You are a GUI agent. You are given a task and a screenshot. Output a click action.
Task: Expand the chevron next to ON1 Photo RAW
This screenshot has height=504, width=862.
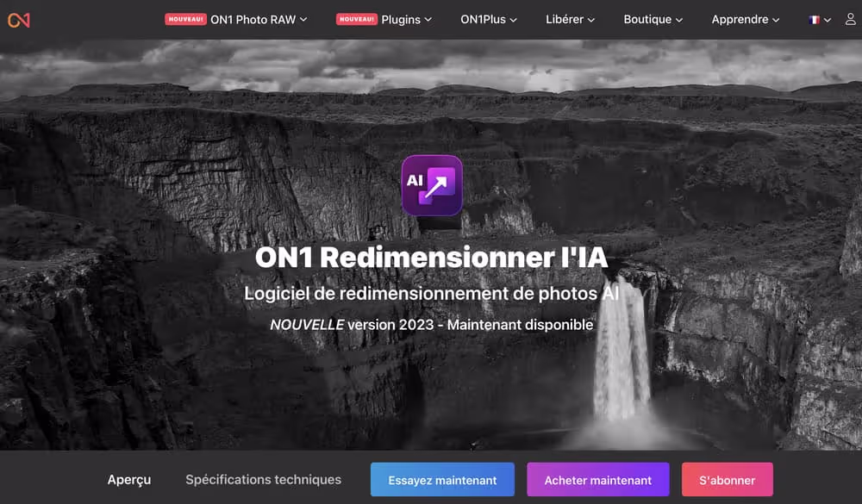303,20
